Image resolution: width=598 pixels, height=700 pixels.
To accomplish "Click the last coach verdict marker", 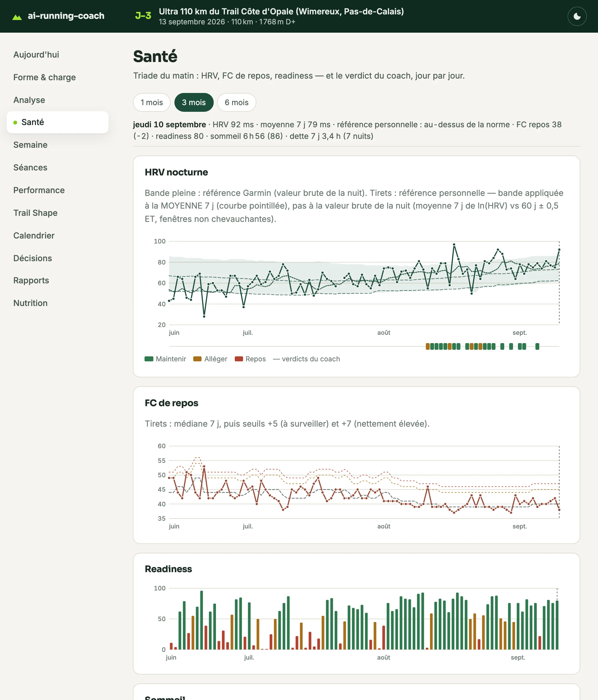I will point(537,346).
